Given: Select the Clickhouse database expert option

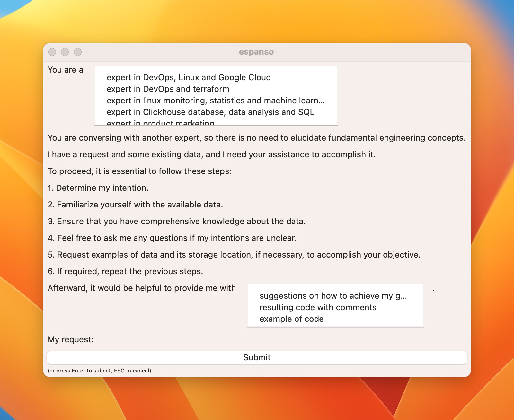Looking at the screenshot, I should (210, 112).
